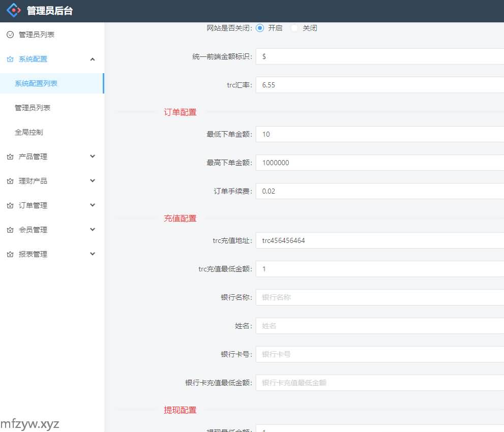This screenshot has height=432, width=504.
Task: Click the crown icon beside 会员管理
Action: (x=10, y=230)
